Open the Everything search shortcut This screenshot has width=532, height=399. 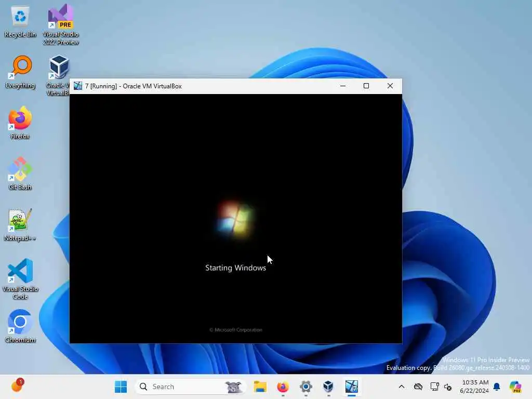(x=20, y=72)
